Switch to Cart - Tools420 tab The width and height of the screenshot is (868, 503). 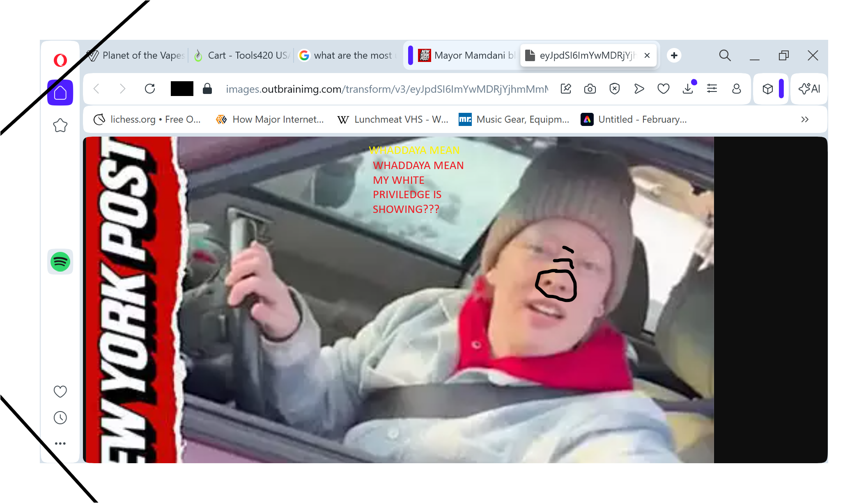tap(242, 55)
